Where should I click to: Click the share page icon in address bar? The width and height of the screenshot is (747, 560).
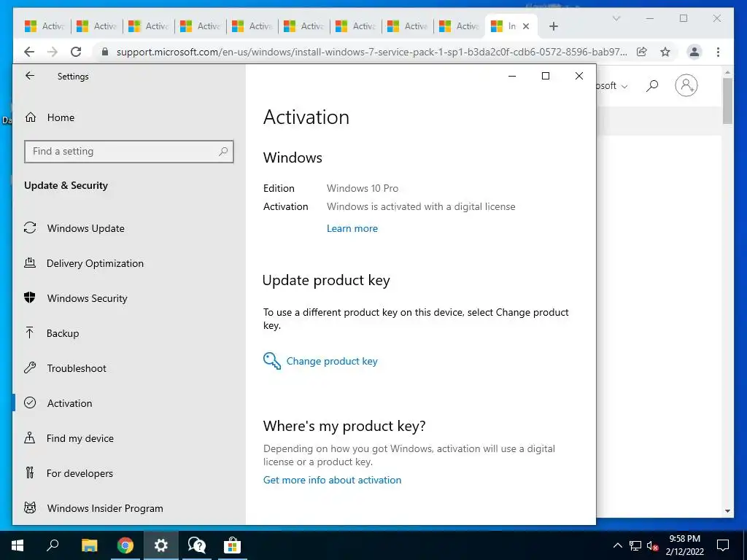point(642,52)
